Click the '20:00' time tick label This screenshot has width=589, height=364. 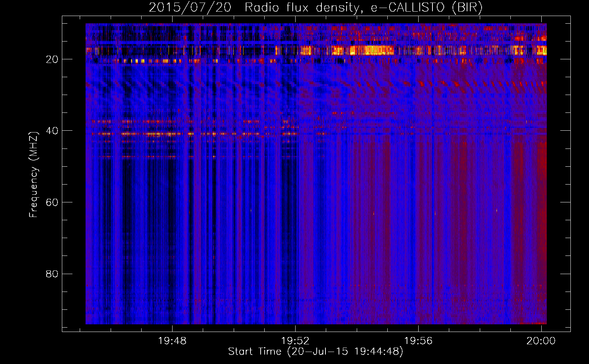click(541, 341)
